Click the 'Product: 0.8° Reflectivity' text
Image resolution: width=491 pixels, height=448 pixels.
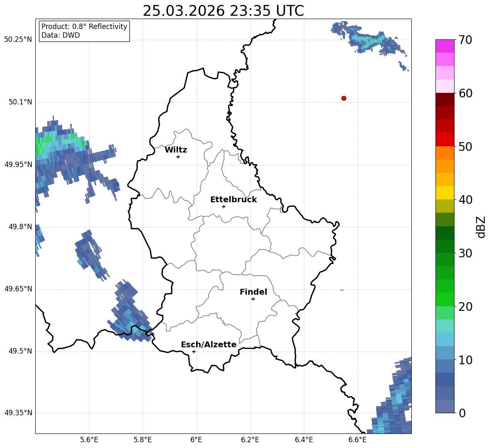click(84, 26)
